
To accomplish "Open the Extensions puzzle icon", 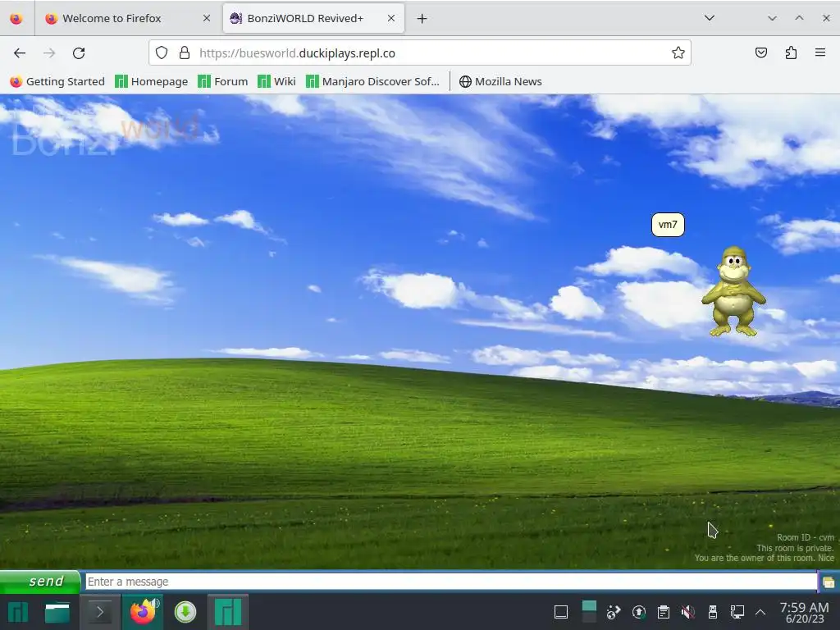I will tap(791, 52).
